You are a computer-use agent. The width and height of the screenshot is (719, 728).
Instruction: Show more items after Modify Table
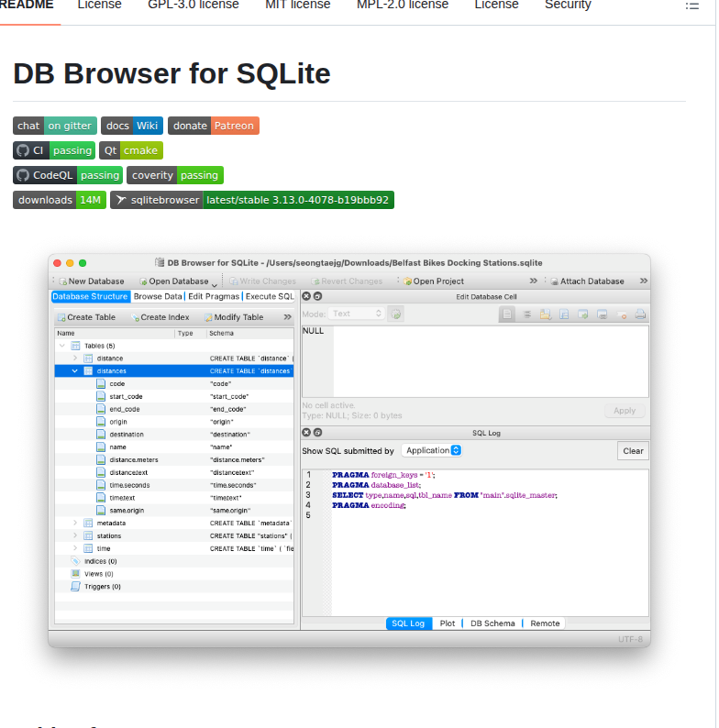click(287, 317)
